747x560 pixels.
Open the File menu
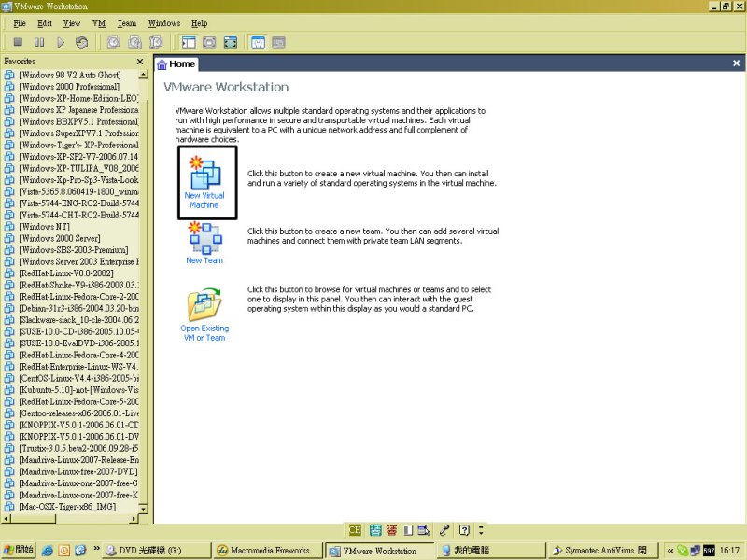20,23
